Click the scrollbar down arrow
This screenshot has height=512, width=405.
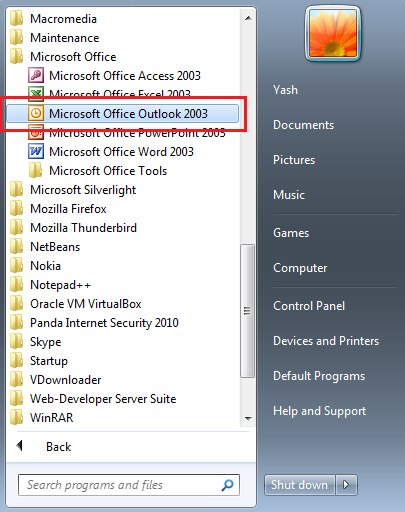click(x=248, y=418)
